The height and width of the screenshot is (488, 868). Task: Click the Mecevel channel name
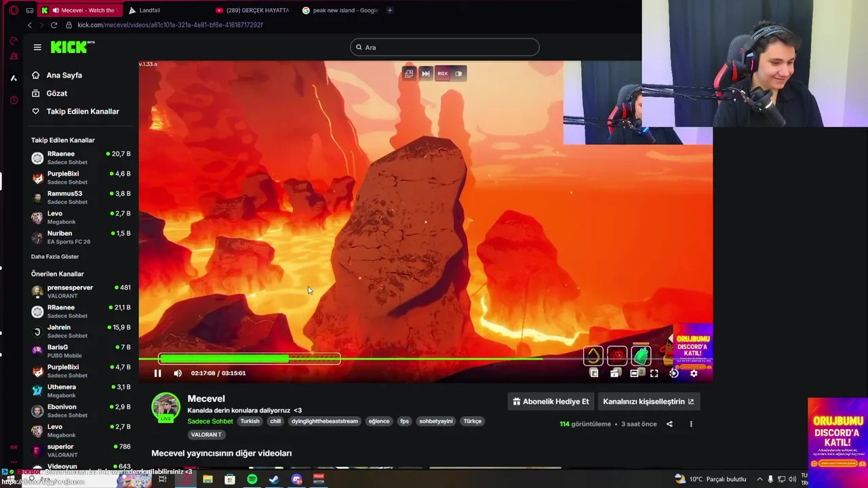[x=206, y=399]
